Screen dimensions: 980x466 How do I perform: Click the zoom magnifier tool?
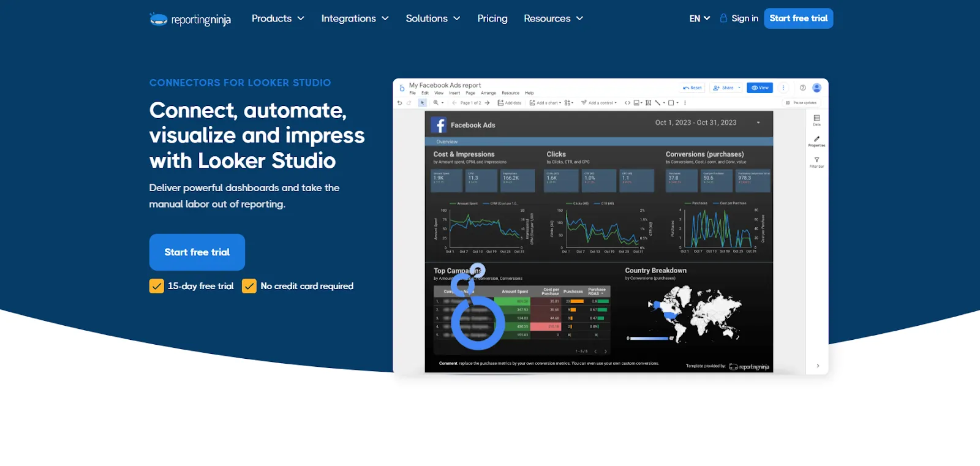pos(436,103)
